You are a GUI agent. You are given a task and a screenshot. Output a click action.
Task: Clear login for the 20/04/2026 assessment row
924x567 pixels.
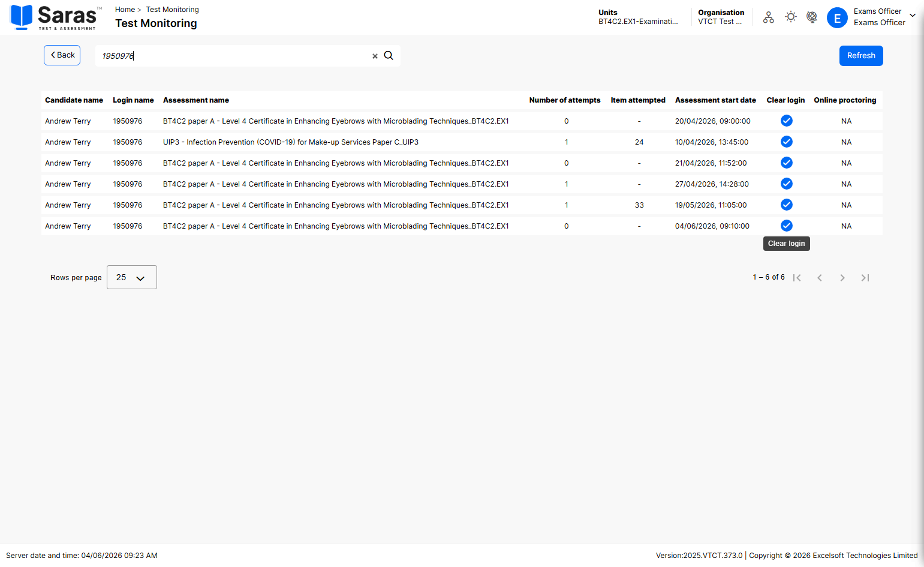[x=787, y=121]
